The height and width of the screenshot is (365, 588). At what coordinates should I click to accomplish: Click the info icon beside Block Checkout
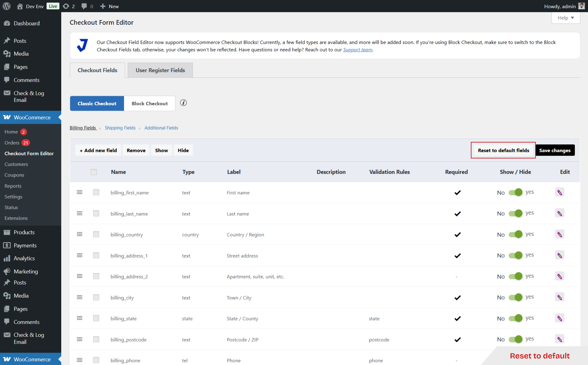(x=183, y=103)
